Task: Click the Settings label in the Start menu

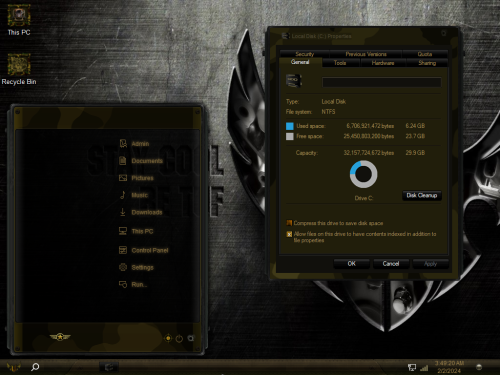Action: pos(142,268)
